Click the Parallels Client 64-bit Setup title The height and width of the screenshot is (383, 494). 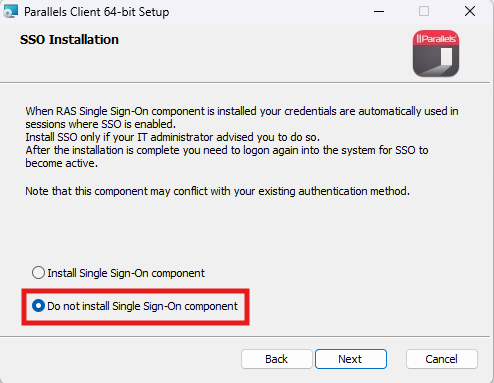pyautogui.click(x=97, y=12)
